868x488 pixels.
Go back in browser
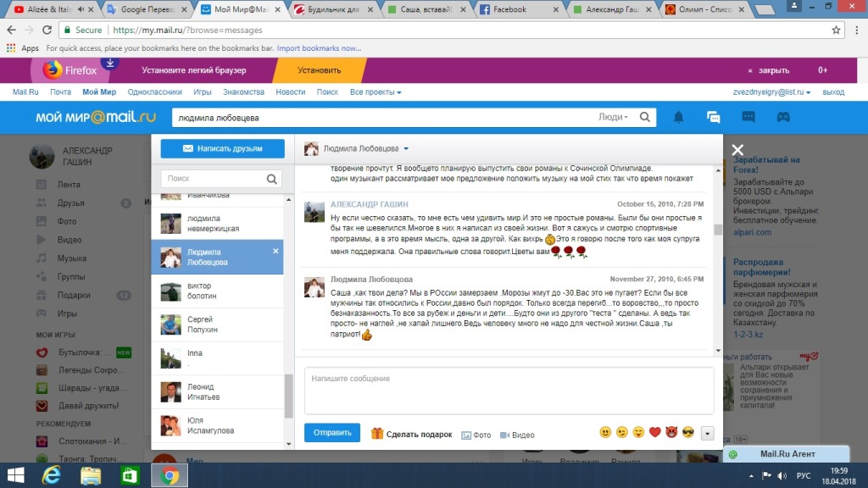11,30
